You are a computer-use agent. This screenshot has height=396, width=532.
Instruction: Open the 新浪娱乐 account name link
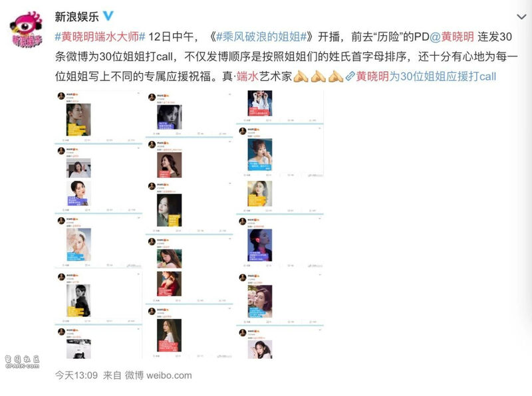click(x=76, y=16)
